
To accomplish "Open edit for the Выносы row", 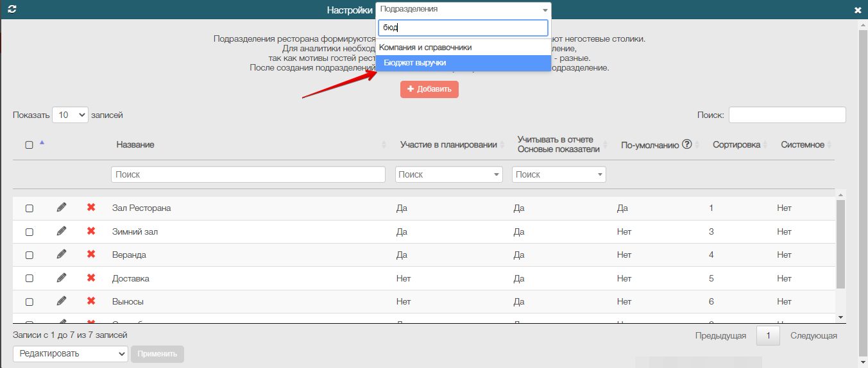I will point(62,301).
